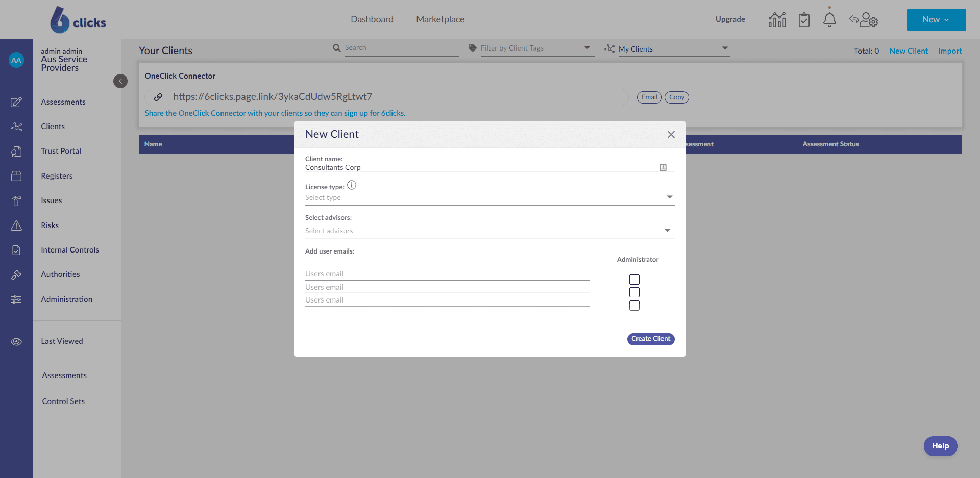
Task: Close the New Client dialog
Action: [x=671, y=134]
